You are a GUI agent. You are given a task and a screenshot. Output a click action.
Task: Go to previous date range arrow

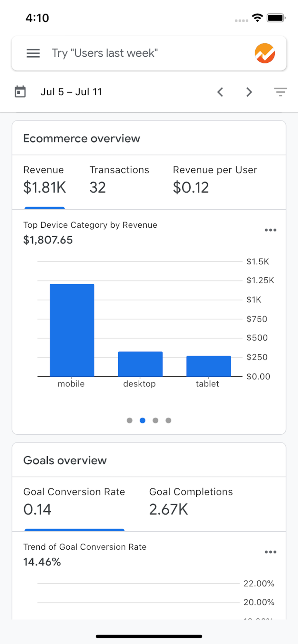click(x=220, y=92)
